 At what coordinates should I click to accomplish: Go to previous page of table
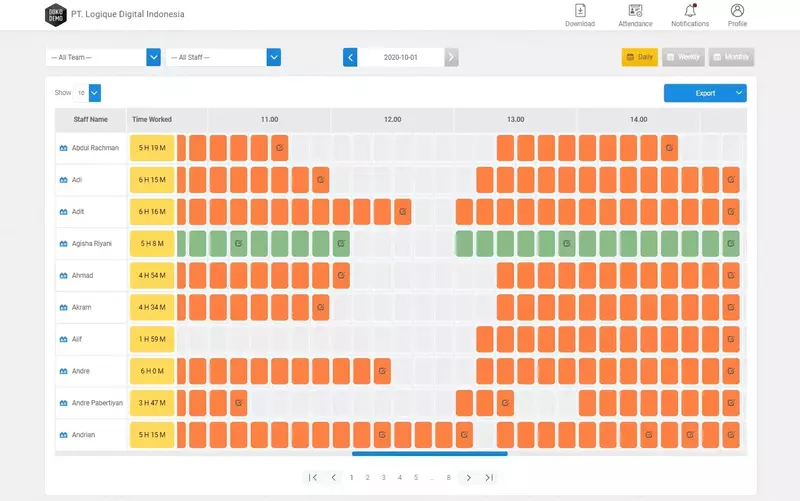pos(333,478)
